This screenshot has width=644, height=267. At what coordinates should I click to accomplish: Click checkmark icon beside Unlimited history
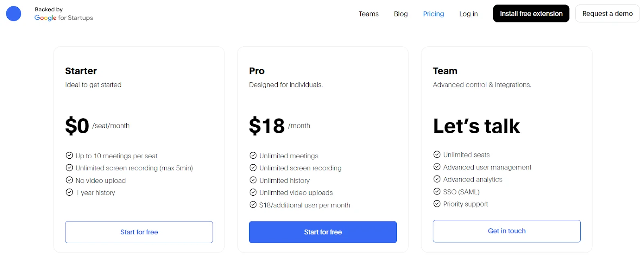(253, 180)
